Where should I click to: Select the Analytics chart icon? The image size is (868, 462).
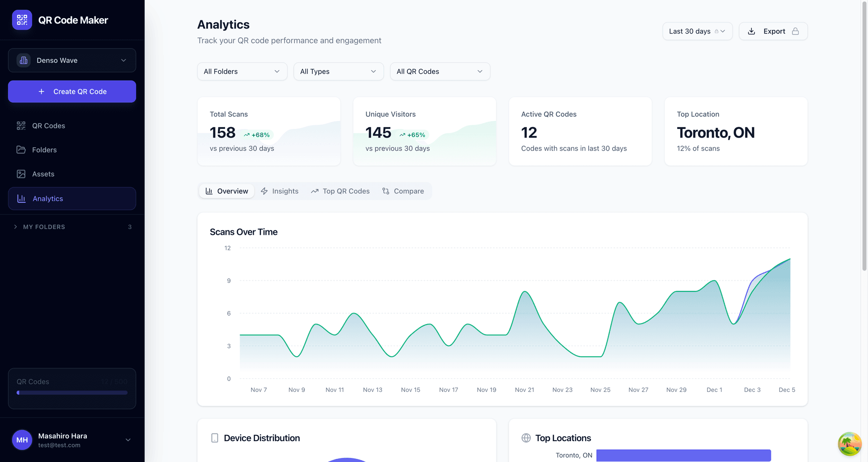click(x=21, y=198)
